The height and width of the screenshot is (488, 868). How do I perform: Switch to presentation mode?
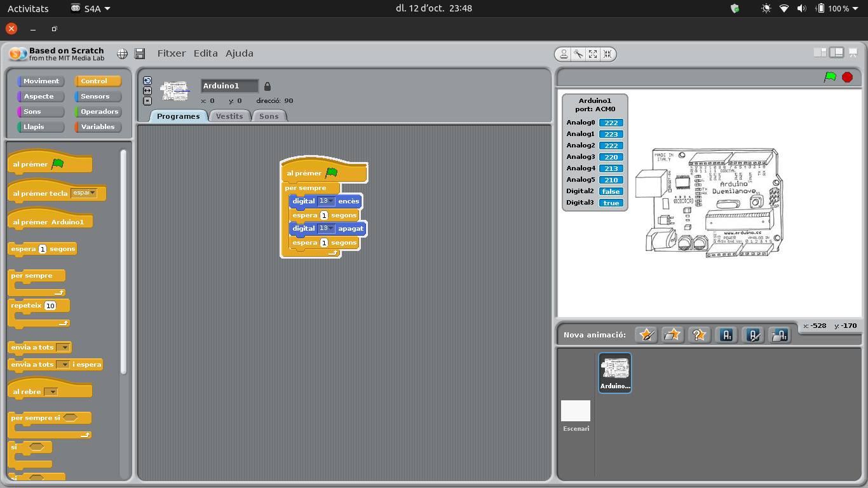(x=853, y=52)
